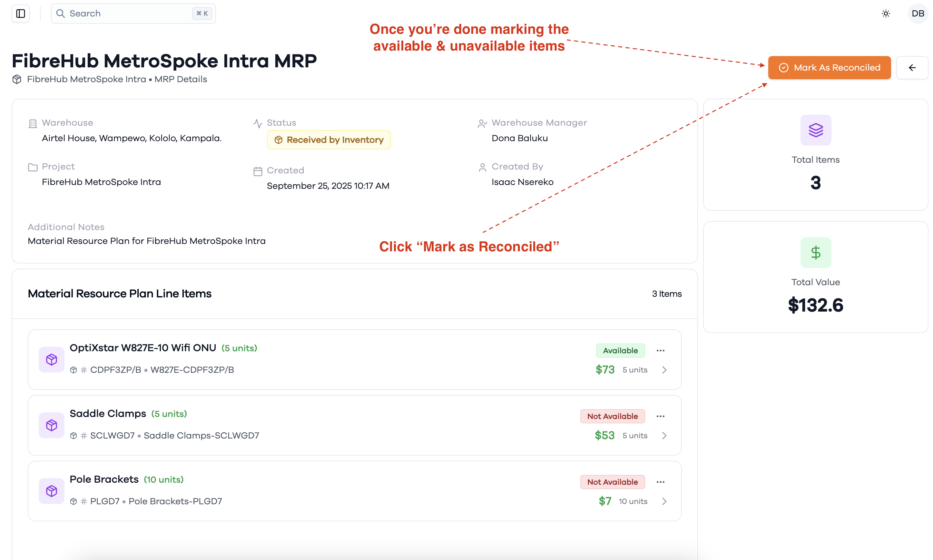Viewport: 933px width, 560px height.
Task: Click Pole Brackets purple box icon
Action: pyautogui.click(x=51, y=491)
